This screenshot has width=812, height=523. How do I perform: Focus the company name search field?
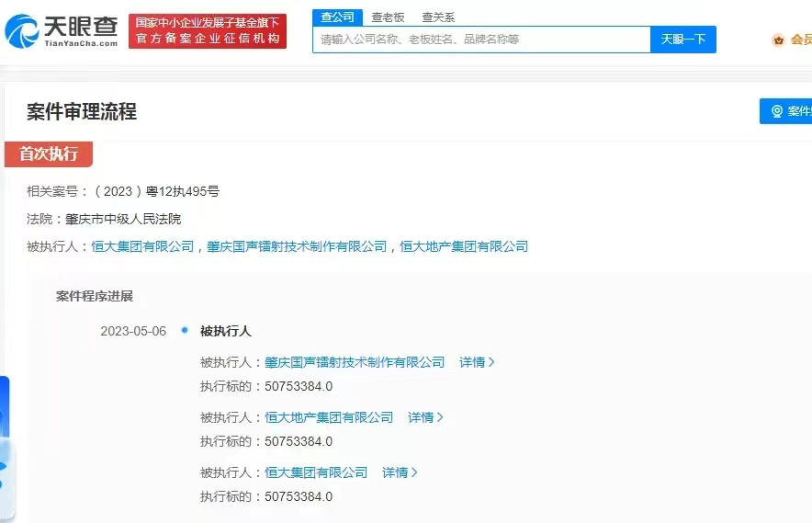(481, 40)
